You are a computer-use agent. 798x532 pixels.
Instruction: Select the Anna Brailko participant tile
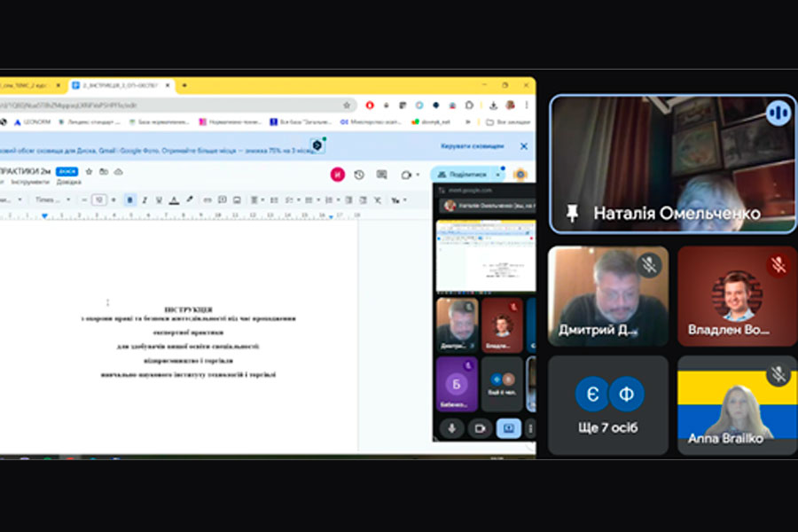(737, 405)
